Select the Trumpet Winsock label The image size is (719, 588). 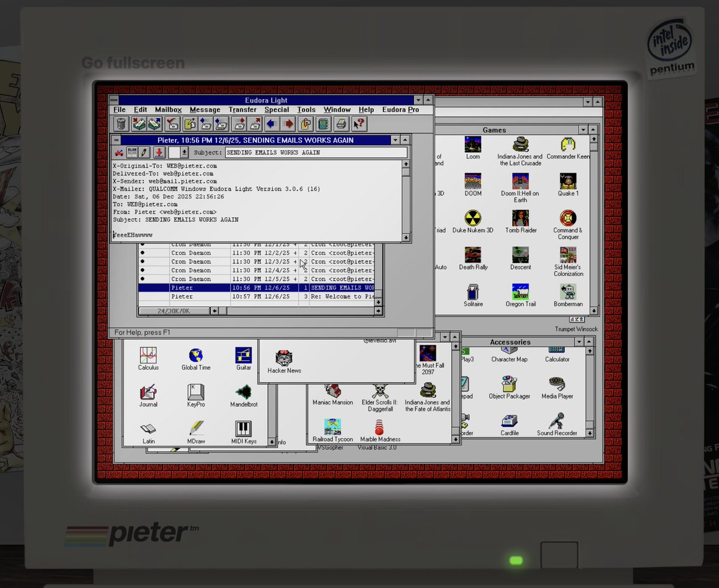[576, 329]
